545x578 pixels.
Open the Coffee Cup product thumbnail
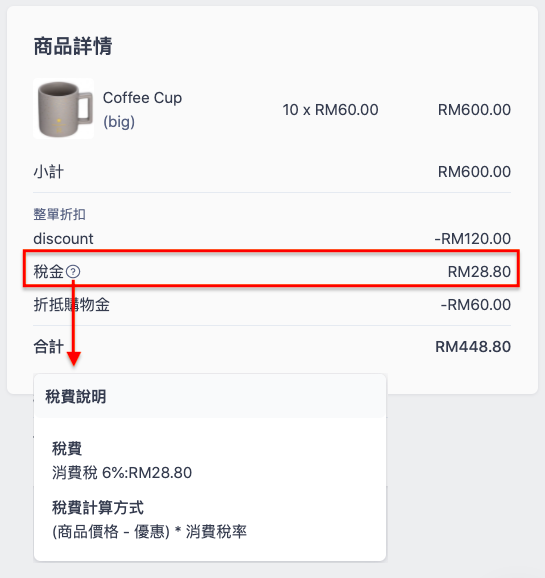pyautogui.click(x=63, y=109)
